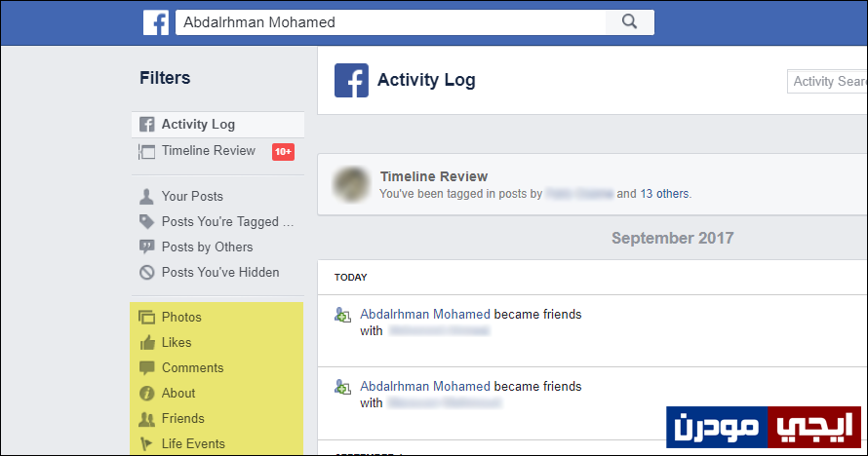Click the search magnifier icon
The image size is (868, 456).
point(629,22)
